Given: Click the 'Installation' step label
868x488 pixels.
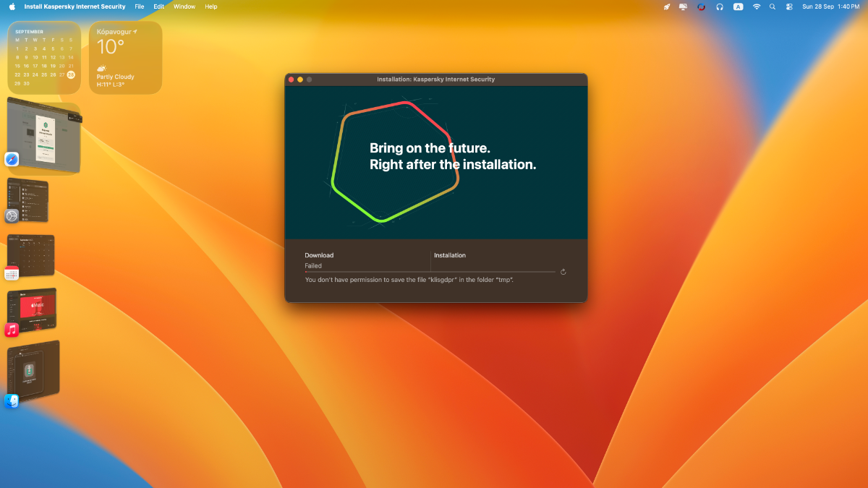Looking at the screenshot, I should (x=450, y=255).
